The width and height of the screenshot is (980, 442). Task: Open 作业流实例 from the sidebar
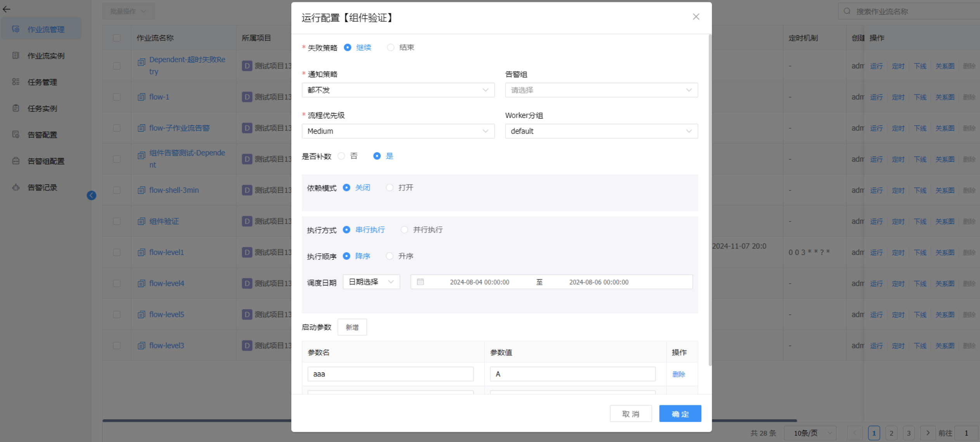coord(45,56)
